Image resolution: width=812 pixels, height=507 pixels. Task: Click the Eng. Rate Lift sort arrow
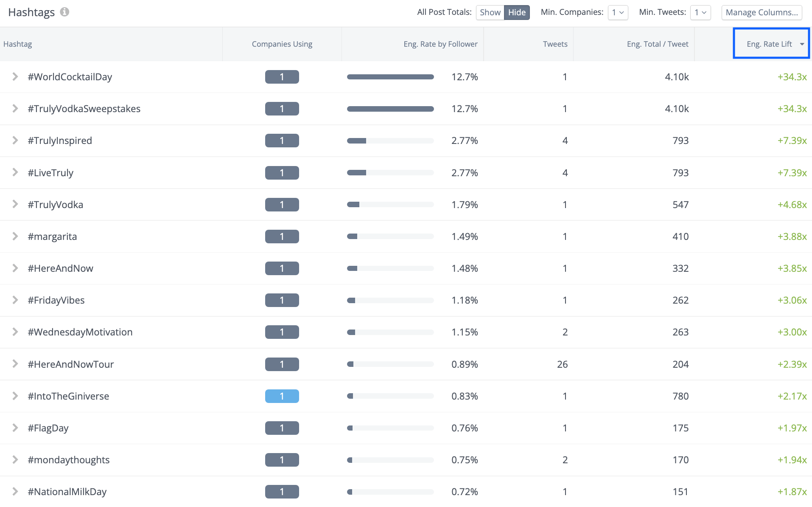click(x=802, y=43)
